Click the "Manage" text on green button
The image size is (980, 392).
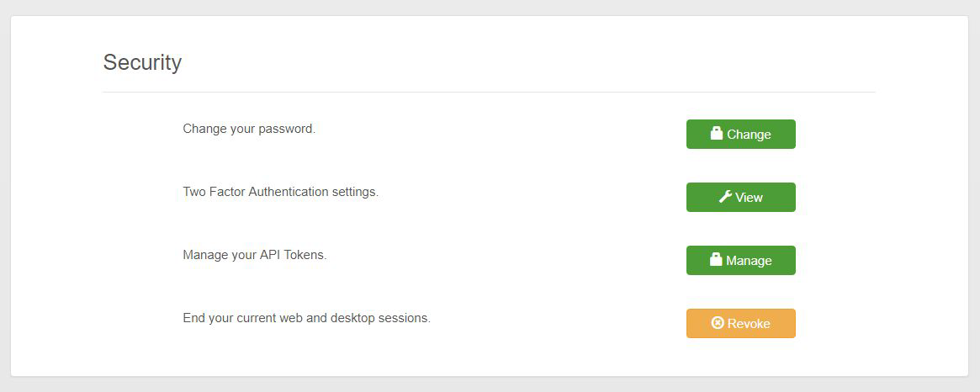(x=749, y=261)
